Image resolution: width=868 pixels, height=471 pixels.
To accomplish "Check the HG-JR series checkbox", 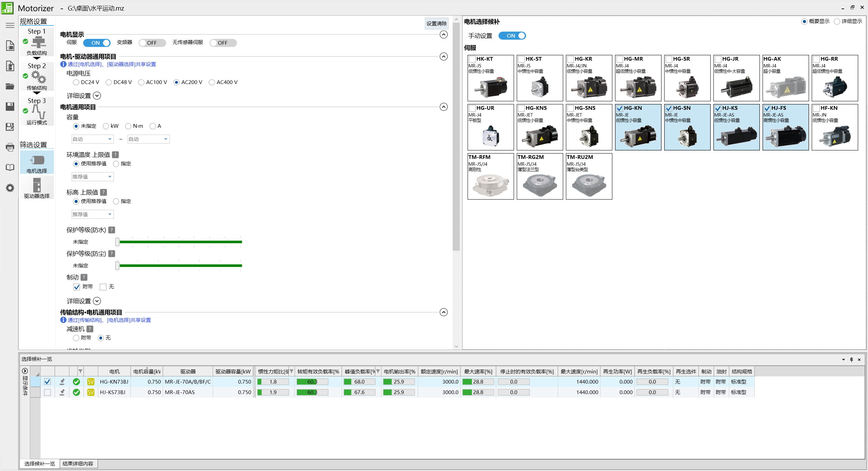I will [x=718, y=59].
